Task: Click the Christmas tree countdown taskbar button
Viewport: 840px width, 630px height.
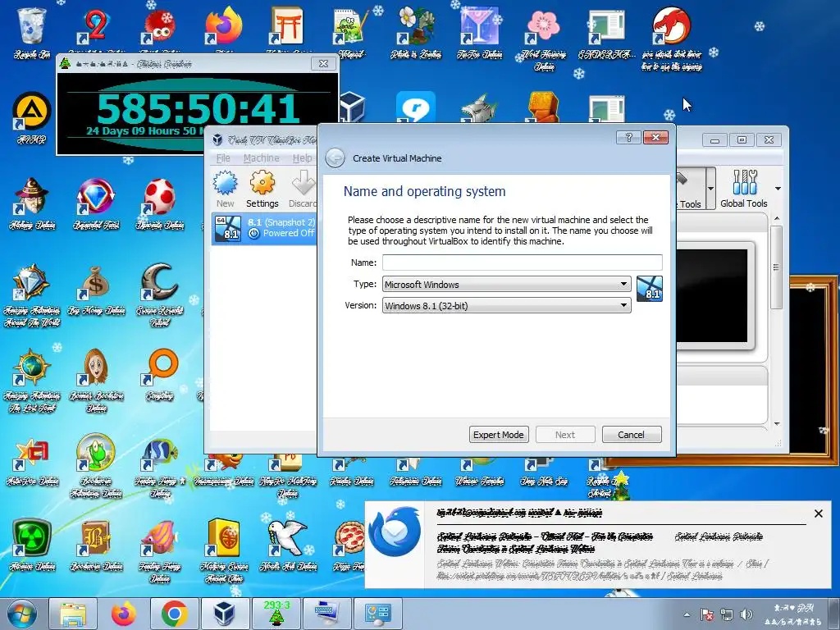Action: [276, 614]
